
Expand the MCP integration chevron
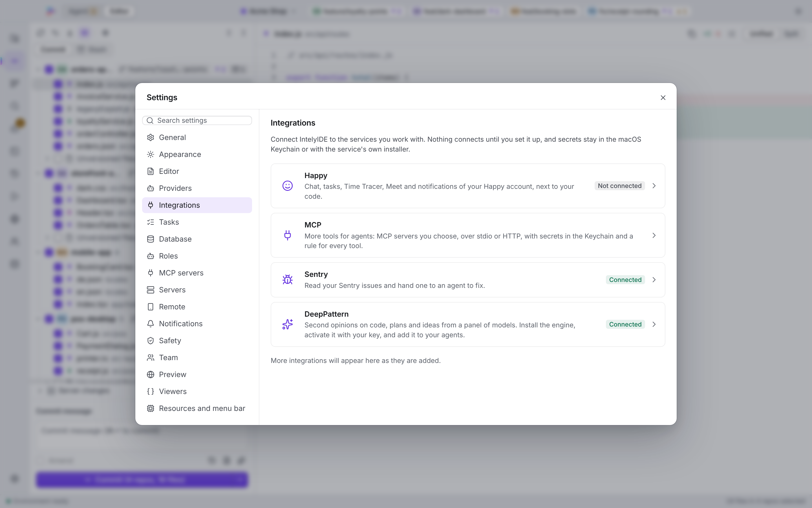[x=654, y=235]
